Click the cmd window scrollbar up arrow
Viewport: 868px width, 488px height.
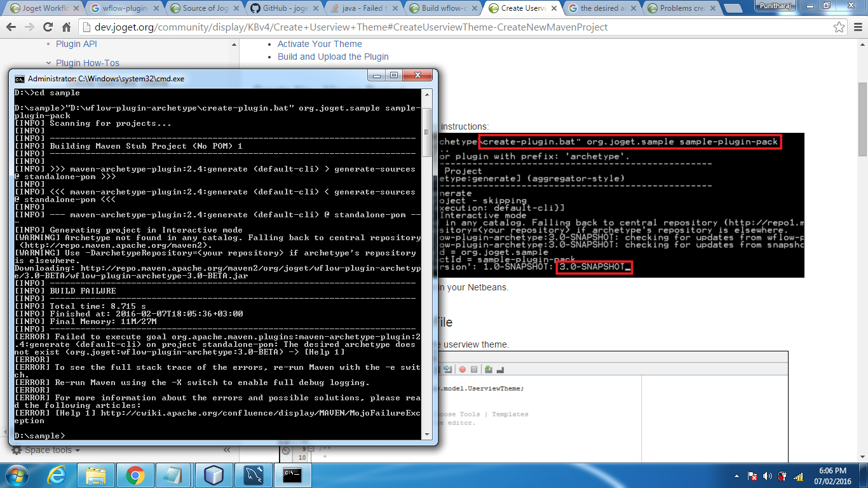pyautogui.click(x=426, y=94)
